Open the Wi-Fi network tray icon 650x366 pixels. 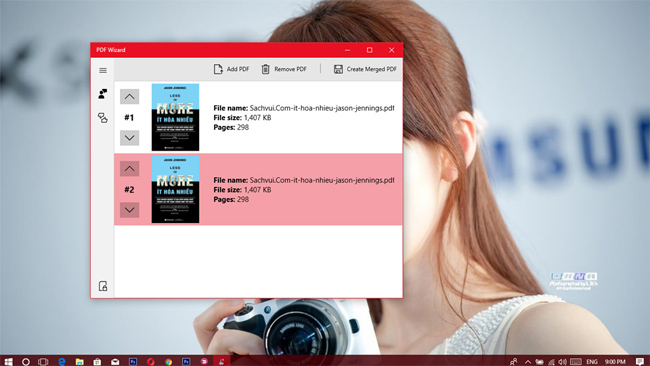click(551, 362)
